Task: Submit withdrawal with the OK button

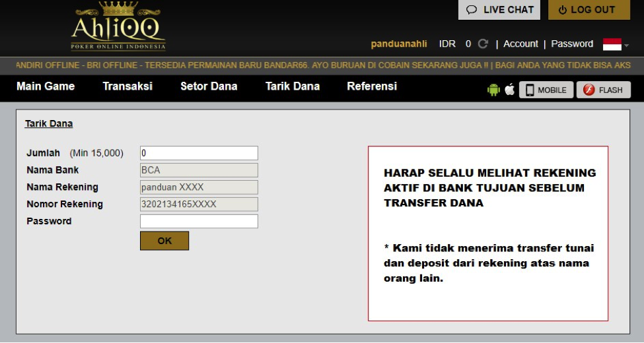Action: (x=164, y=241)
